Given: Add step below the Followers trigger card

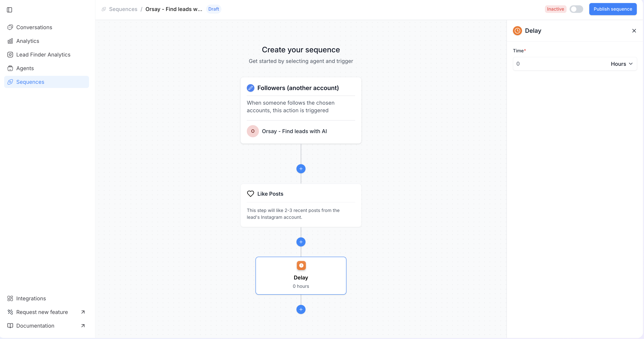Looking at the screenshot, I should click(301, 169).
